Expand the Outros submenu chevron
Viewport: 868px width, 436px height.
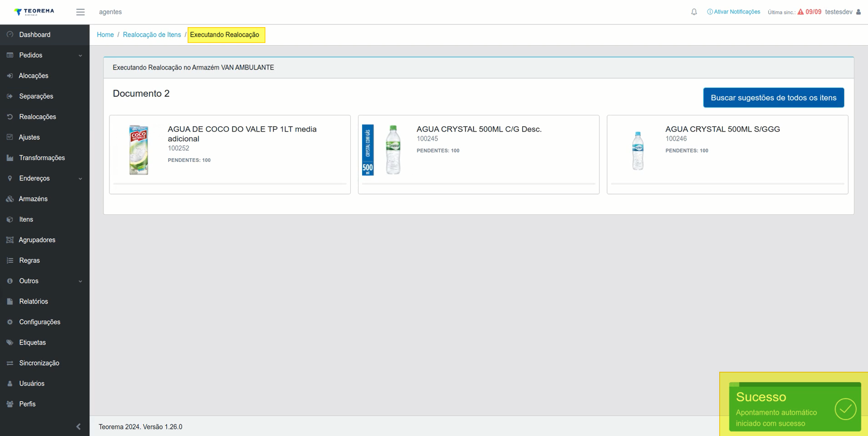pyautogui.click(x=80, y=281)
